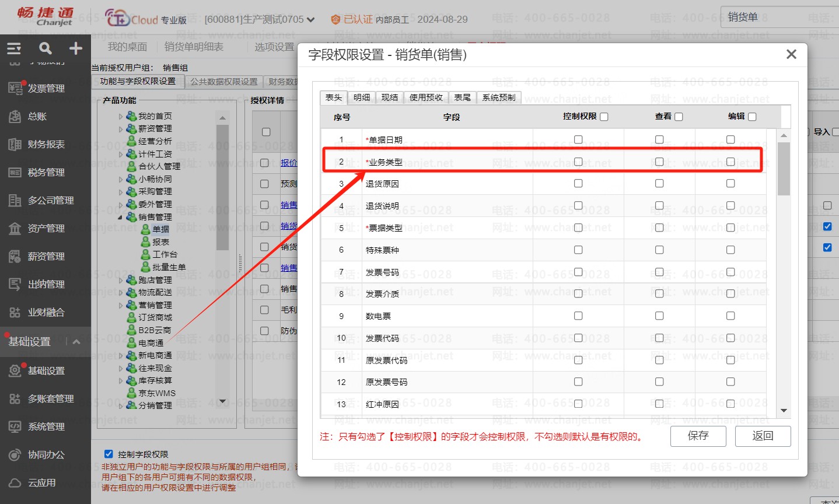This screenshot has height=504, width=839.
Task: Check 编辑 for 票据类型 row
Action: (x=730, y=228)
